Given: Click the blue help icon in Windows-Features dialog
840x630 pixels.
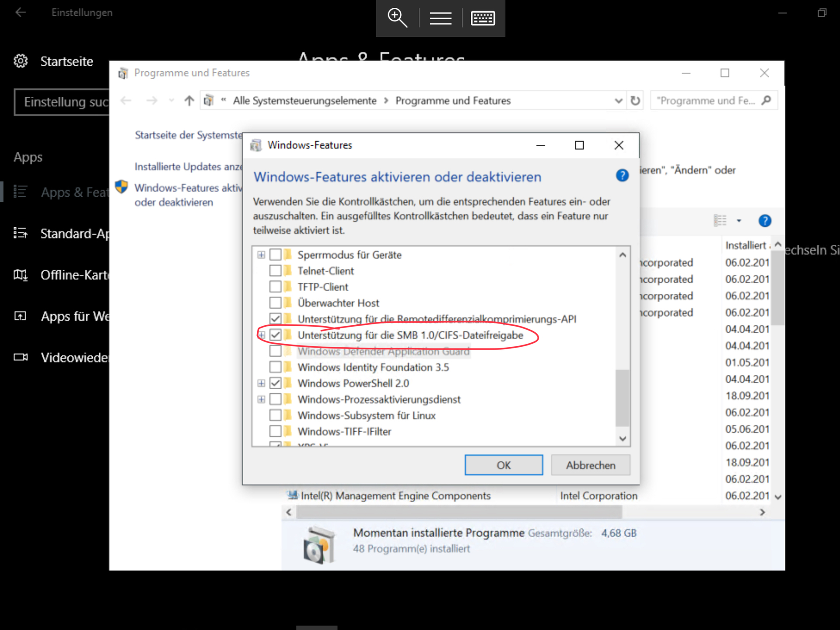Looking at the screenshot, I should click(622, 176).
